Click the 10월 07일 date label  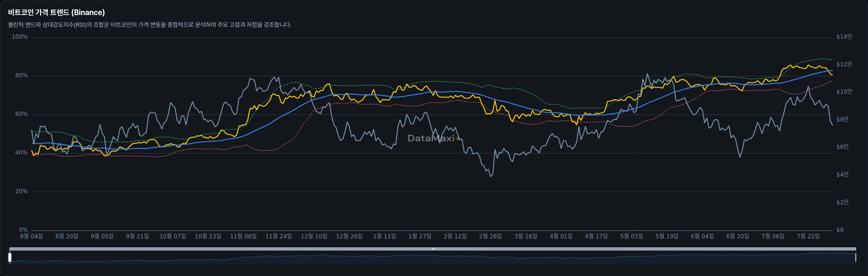coord(173,236)
